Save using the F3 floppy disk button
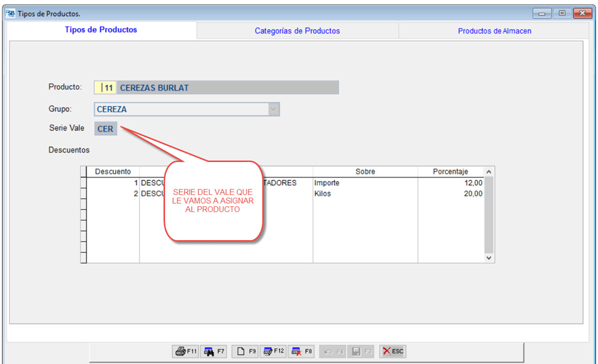This screenshot has width=598, height=364. (361, 351)
